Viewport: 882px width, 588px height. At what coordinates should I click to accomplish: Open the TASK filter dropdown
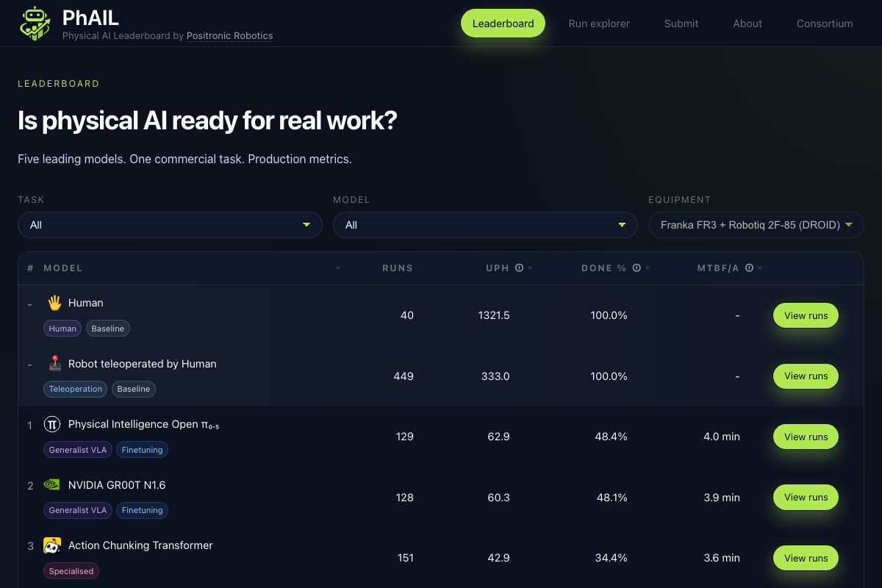170,224
